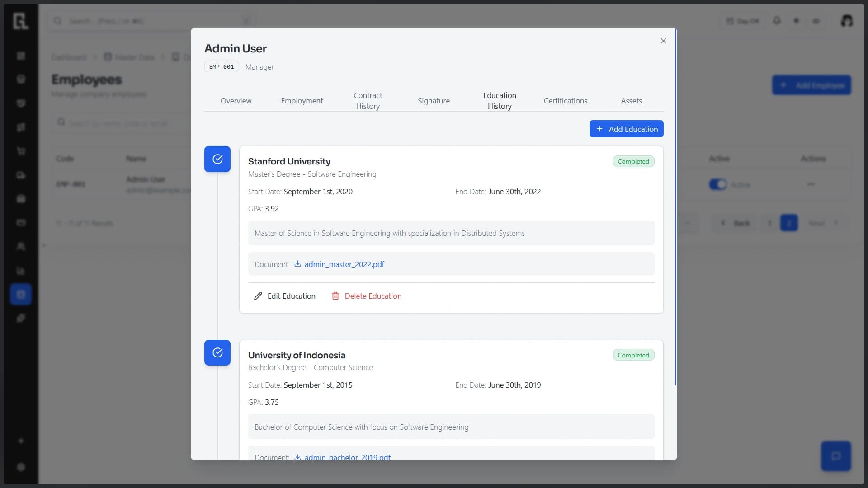This screenshot has width=868, height=488.
Task: Click the plus icon on Add Education
Action: coord(599,129)
